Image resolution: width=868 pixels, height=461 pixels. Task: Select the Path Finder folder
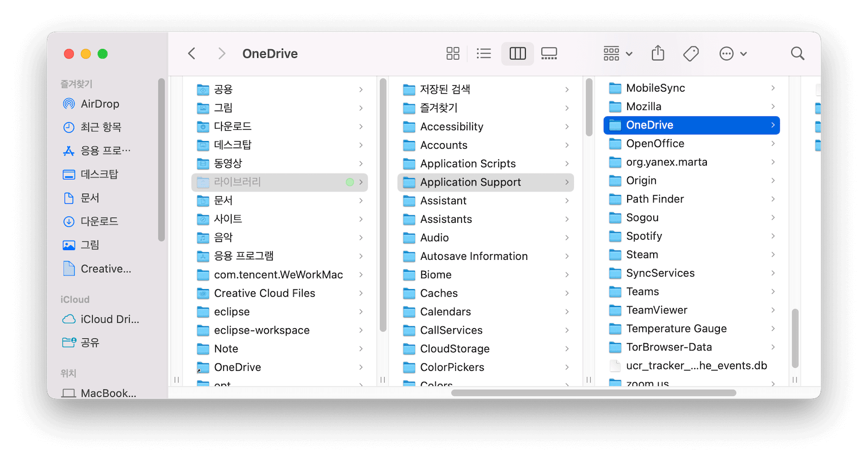(692, 199)
